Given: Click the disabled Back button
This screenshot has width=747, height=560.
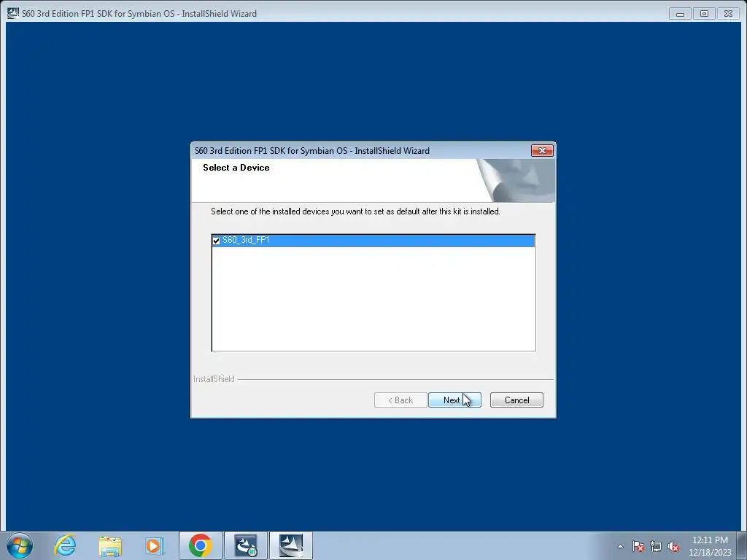Looking at the screenshot, I should [x=400, y=400].
